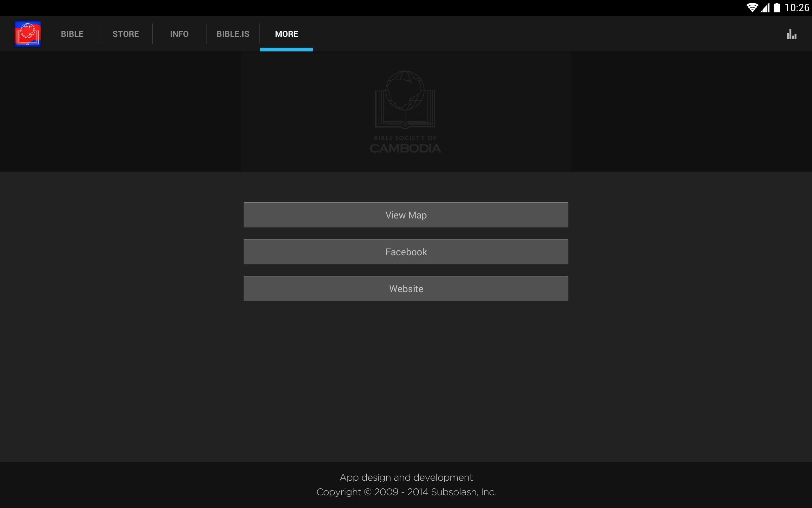This screenshot has height=508, width=812.
Task: Tap the 10:26 clock in status bar
Action: (797, 8)
